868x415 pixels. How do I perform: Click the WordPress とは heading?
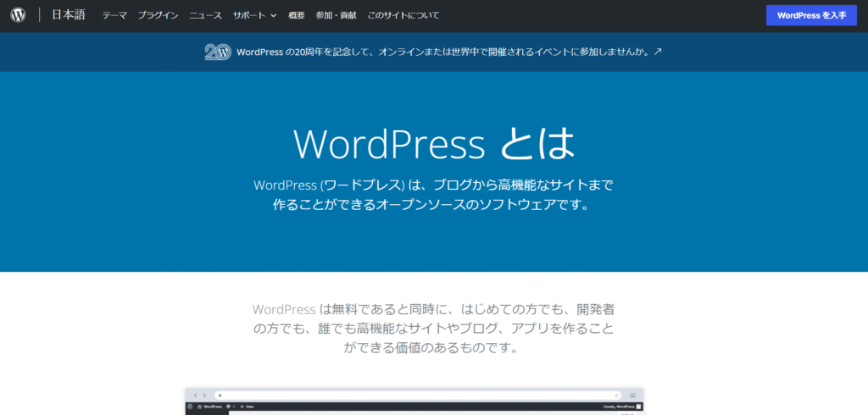click(x=435, y=144)
